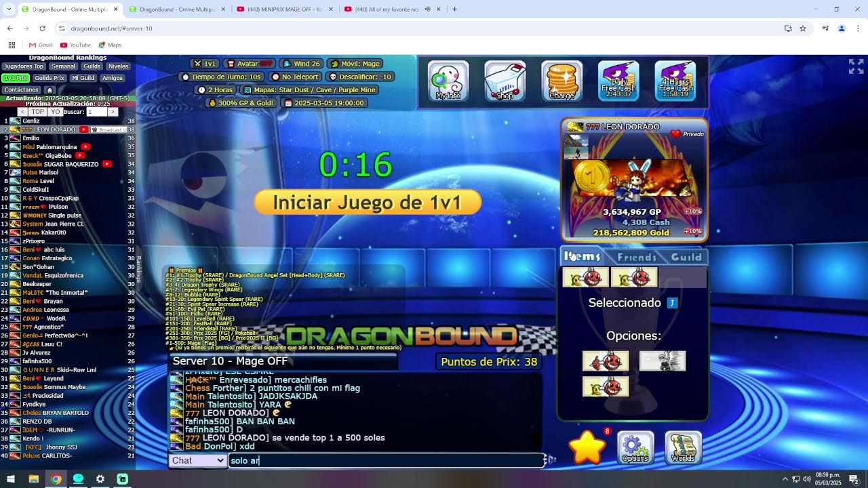
Task: Click the Wind 26 badge
Action: (x=300, y=64)
